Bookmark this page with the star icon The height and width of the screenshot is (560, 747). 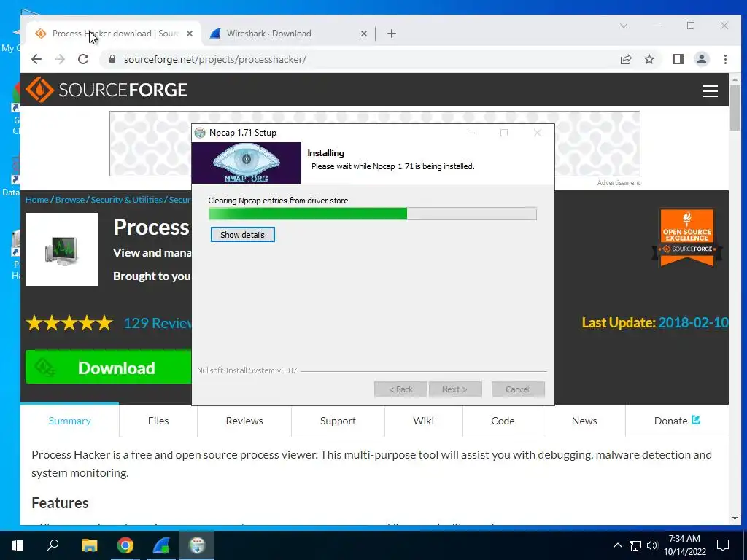(649, 59)
